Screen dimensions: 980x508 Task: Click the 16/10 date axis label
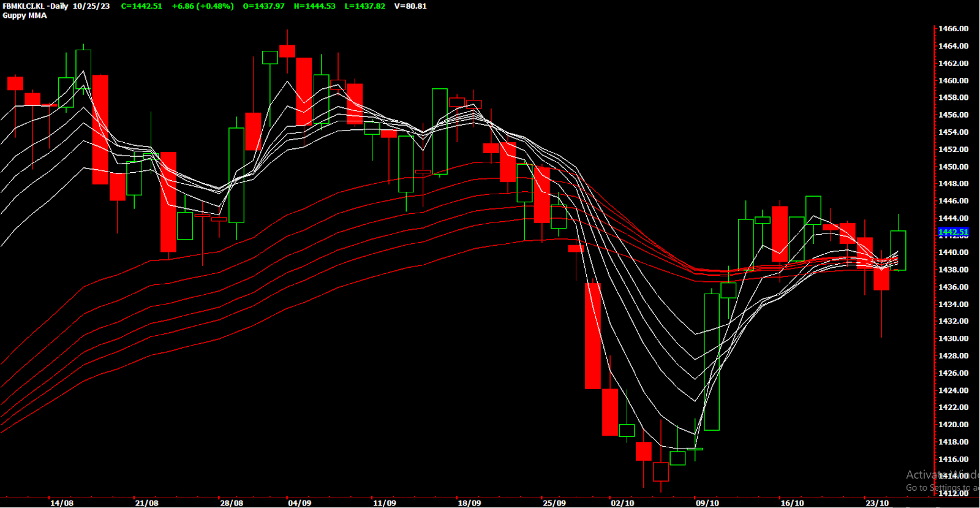tap(793, 503)
